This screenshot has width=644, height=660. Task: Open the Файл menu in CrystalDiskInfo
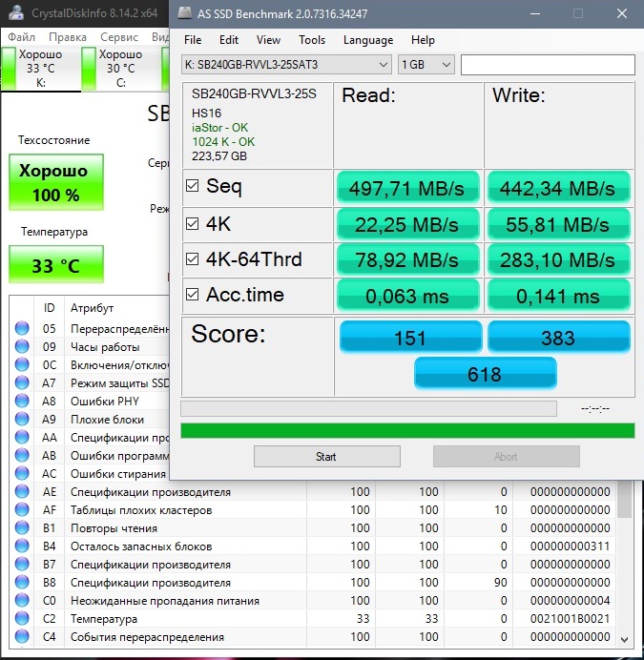[22, 37]
